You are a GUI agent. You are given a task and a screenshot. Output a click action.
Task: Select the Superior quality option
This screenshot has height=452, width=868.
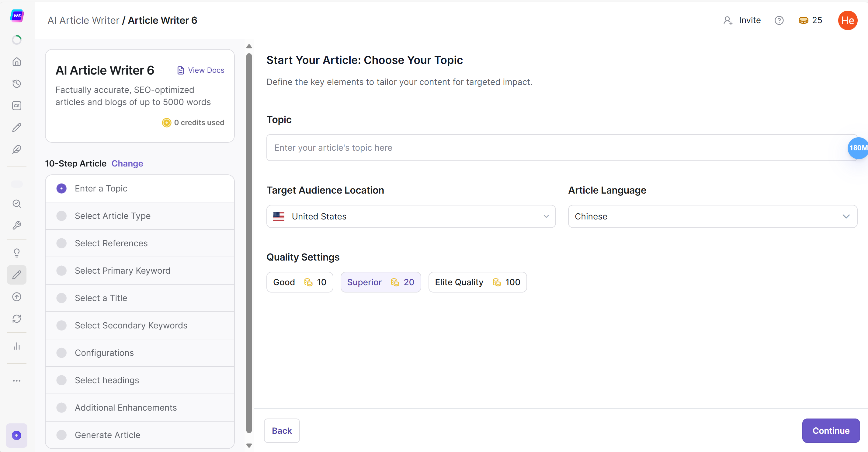(x=380, y=282)
